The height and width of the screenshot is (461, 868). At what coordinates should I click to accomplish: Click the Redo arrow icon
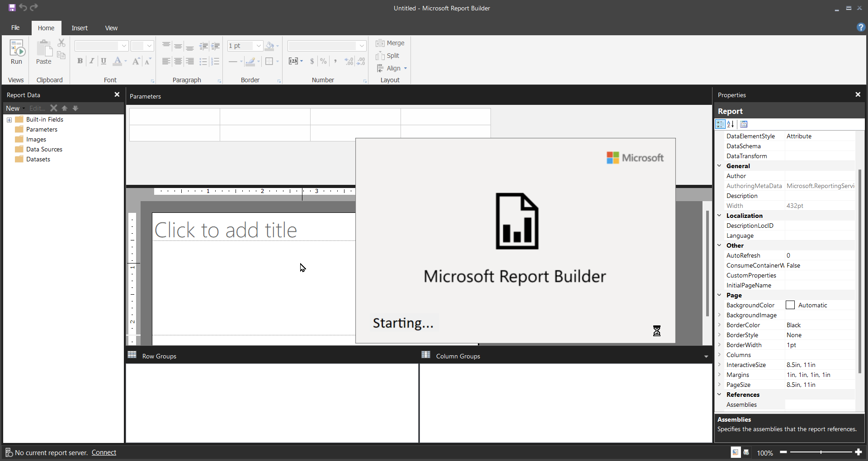tap(34, 7)
